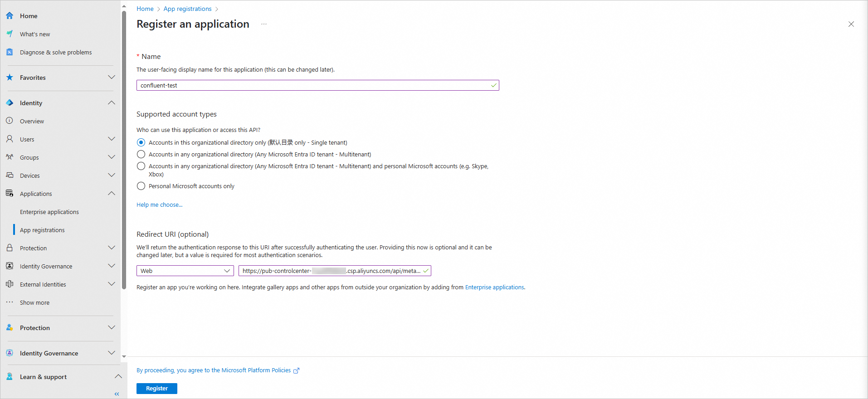Click the Identity diamond icon
Image resolution: width=868 pixels, height=399 pixels.
click(10, 102)
